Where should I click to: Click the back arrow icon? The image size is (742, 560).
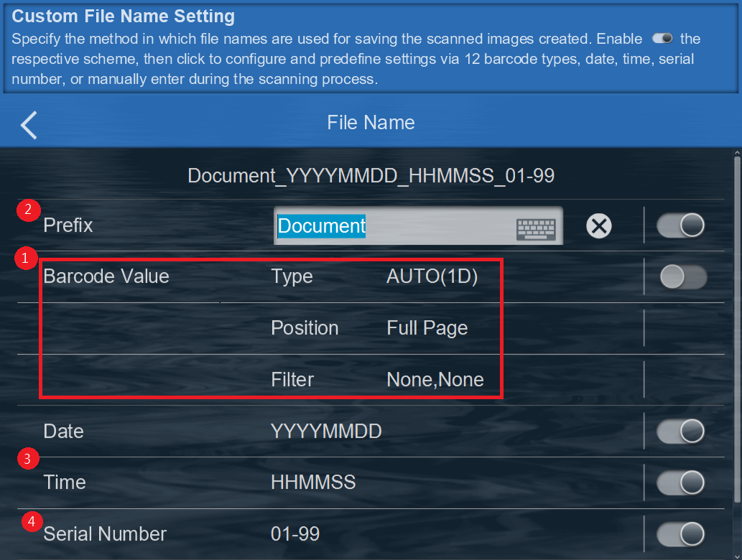(29, 124)
